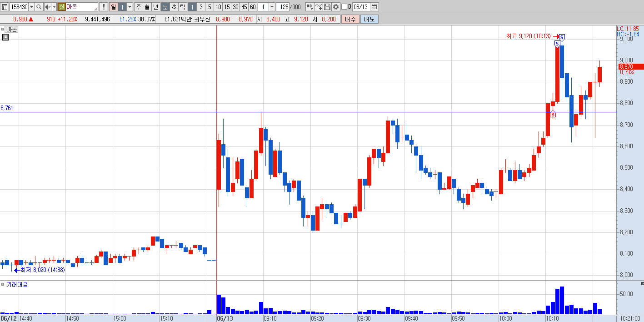Open the dropdown next to speaker icon
The width and height of the screenshot is (644, 322).
[54, 7]
